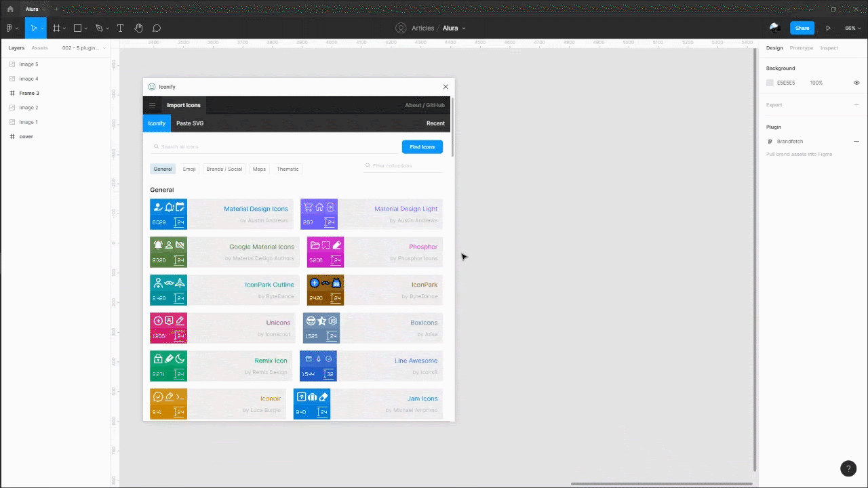868x488 pixels.
Task: Open the Prototype tab
Action: 802,48
